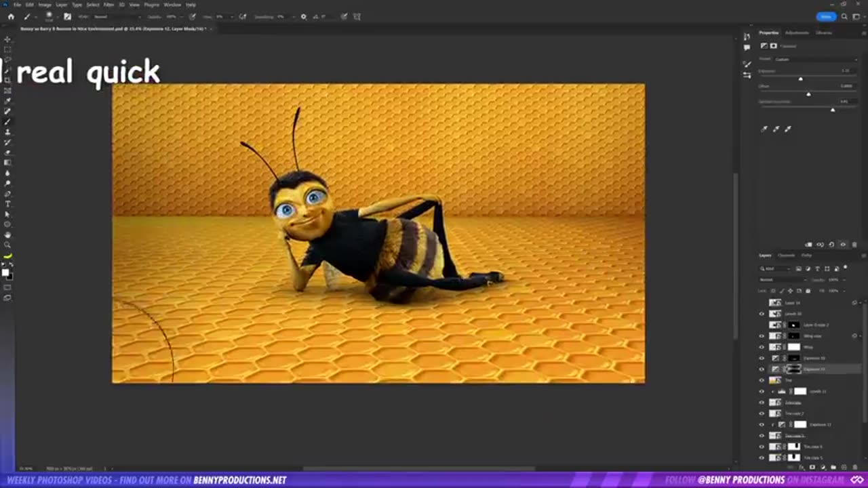The height and width of the screenshot is (488, 868).
Task: Lock all padlock icon in Layers
Action: (x=808, y=291)
